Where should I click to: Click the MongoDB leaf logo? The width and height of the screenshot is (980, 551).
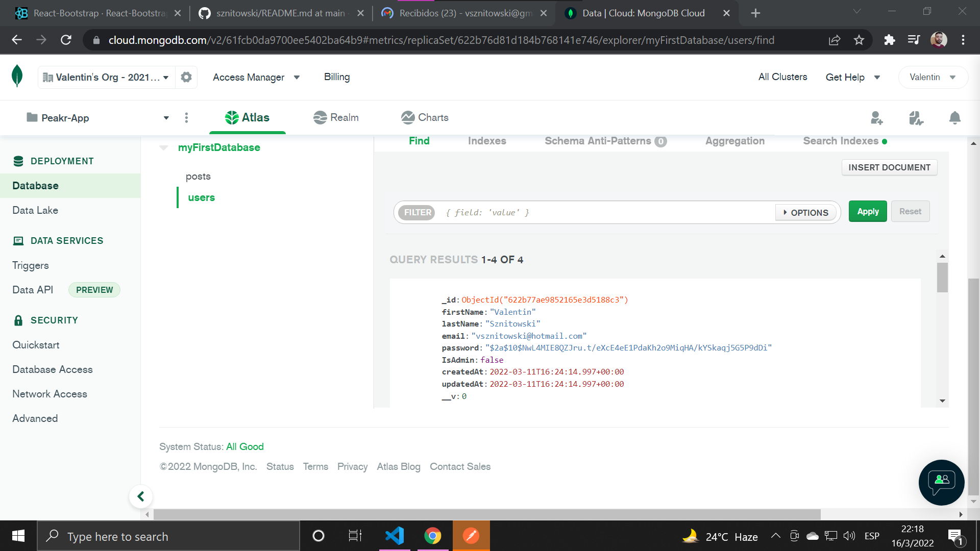pyautogui.click(x=17, y=77)
